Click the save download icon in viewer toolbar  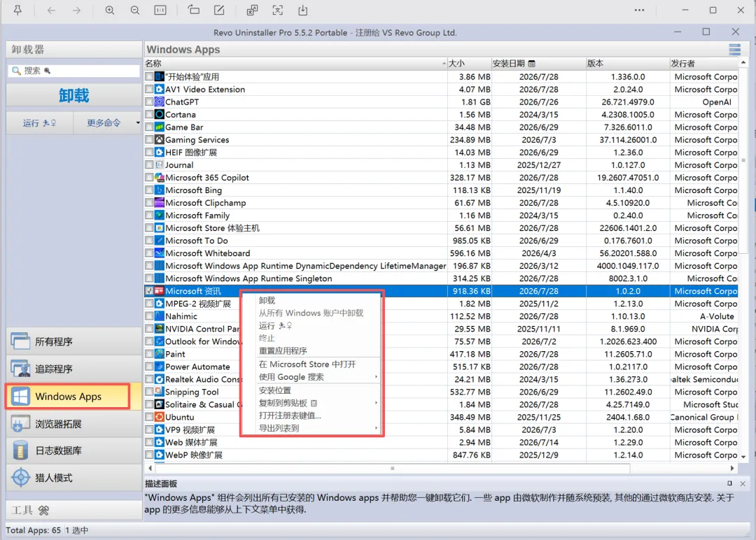[x=303, y=10]
